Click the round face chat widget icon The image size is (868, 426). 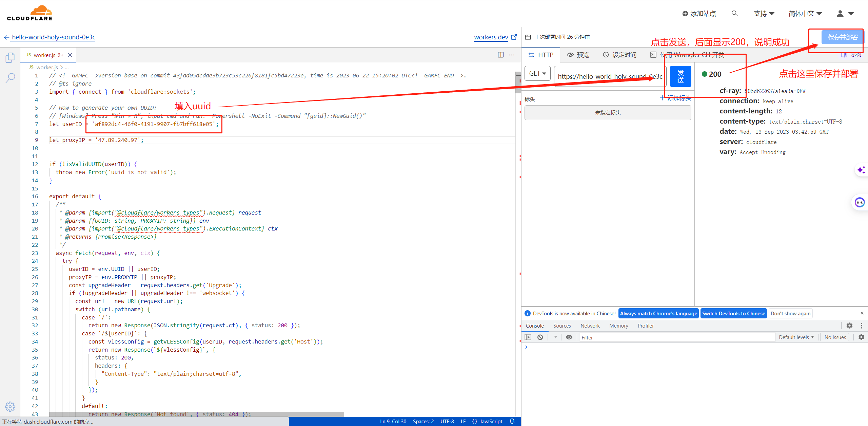tap(860, 203)
